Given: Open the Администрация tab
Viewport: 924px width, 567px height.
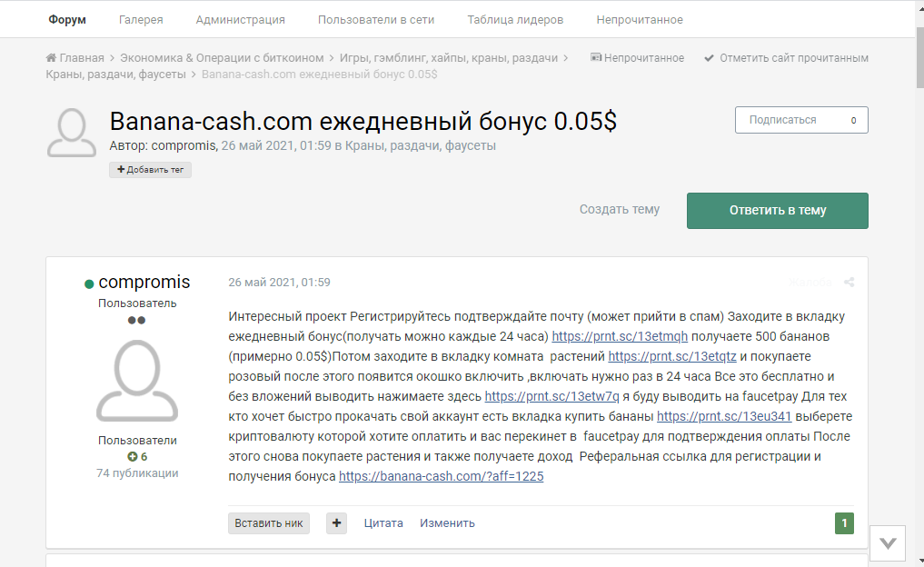Looking at the screenshot, I should point(241,19).
